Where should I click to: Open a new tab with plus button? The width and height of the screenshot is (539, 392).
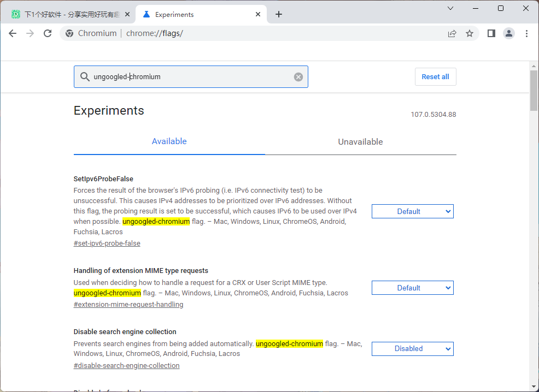[x=279, y=14]
